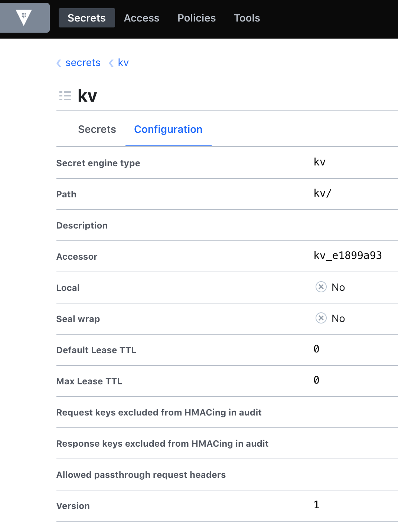The image size is (398, 532).
Task: Switch to the Secrets tab
Action: [x=97, y=129]
